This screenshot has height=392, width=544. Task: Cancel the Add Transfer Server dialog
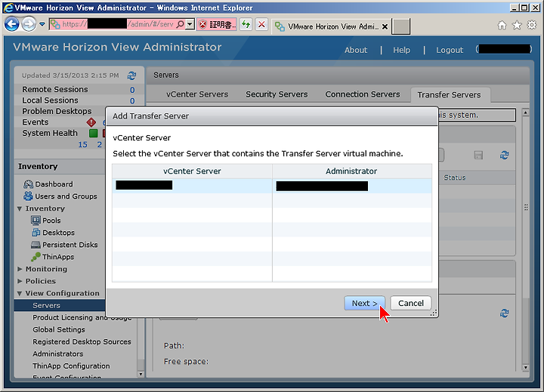point(411,303)
